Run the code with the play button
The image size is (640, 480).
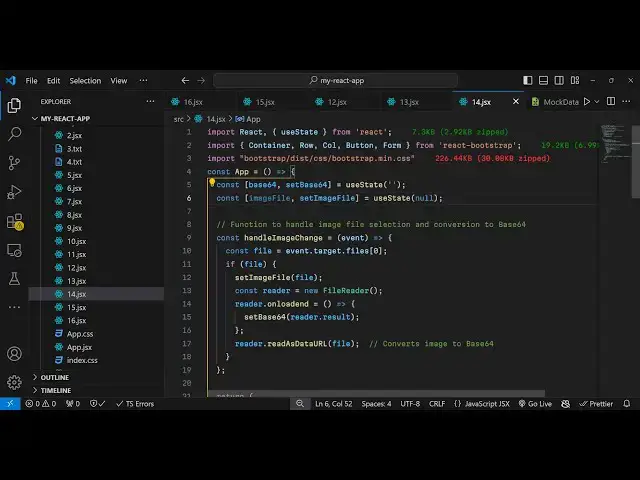pyautogui.click(x=587, y=102)
